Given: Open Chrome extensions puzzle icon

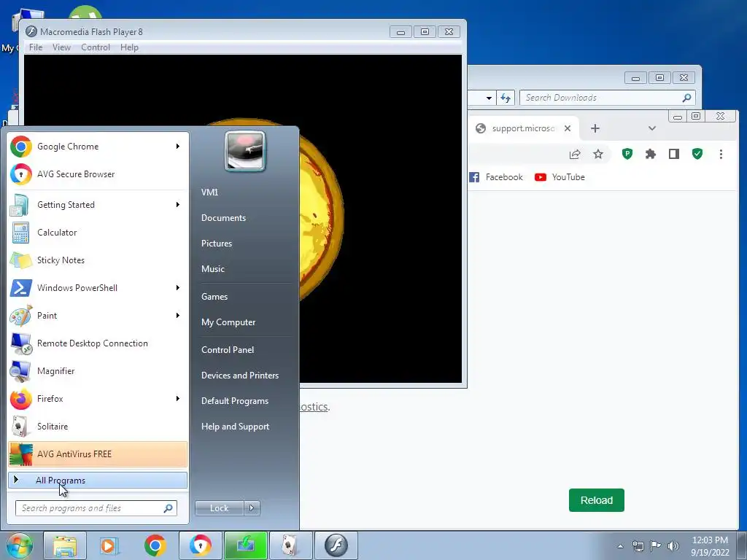Looking at the screenshot, I should click(x=650, y=154).
